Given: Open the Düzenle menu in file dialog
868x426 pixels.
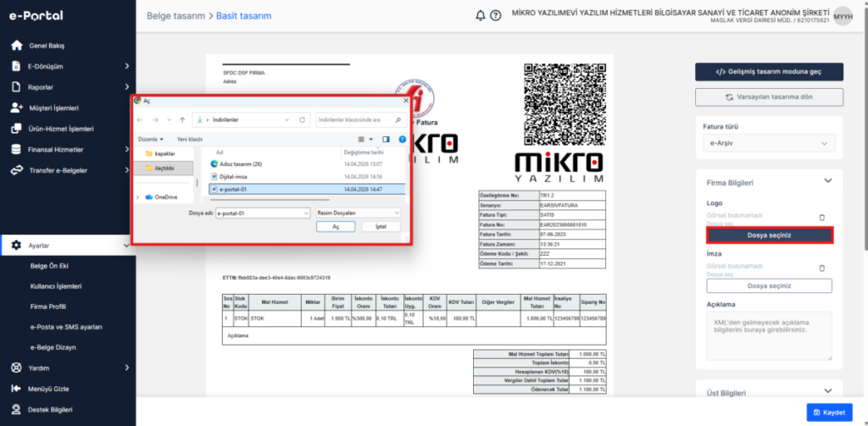Looking at the screenshot, I should [x=151, y=140].
